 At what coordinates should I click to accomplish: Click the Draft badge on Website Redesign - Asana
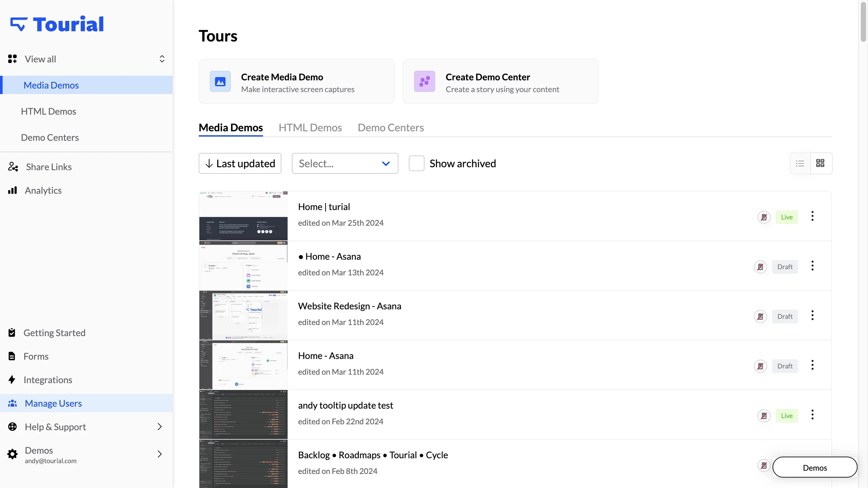pyautogui.click(x=785, y=317)
